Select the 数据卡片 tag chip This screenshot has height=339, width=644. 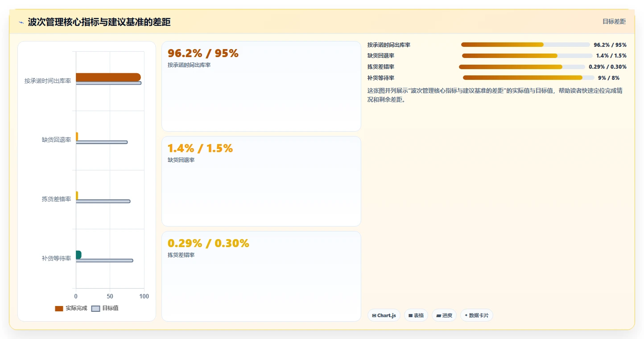477,315
